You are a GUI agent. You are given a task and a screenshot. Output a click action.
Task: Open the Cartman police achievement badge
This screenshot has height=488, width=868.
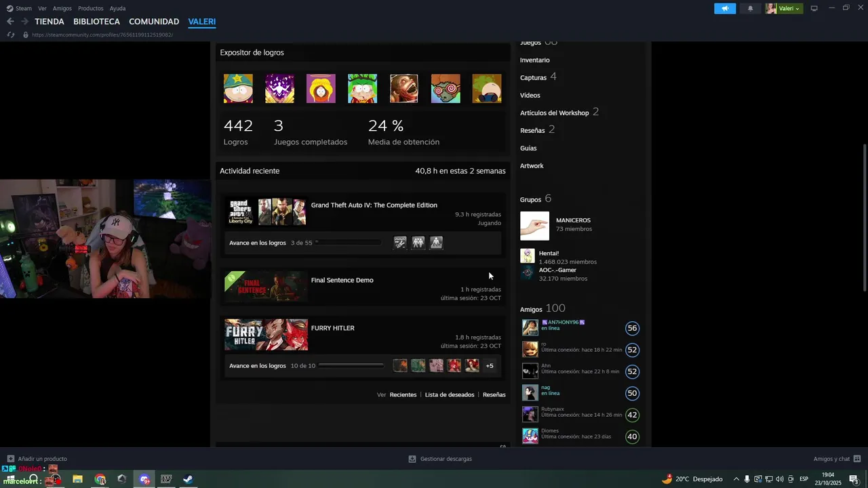[238, 89]
